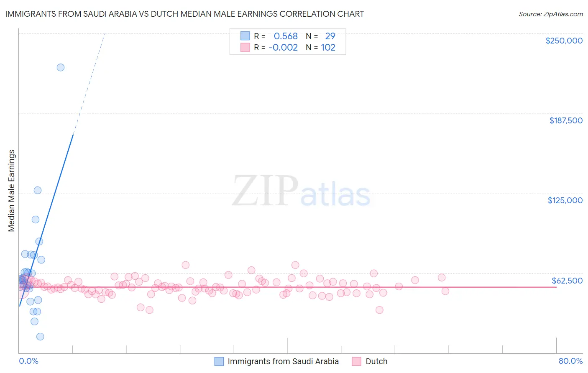The width and height of the screenshot is (588, 373).
Task: Click the $187,500 y-axis label
Action: (x=566, y=120)
